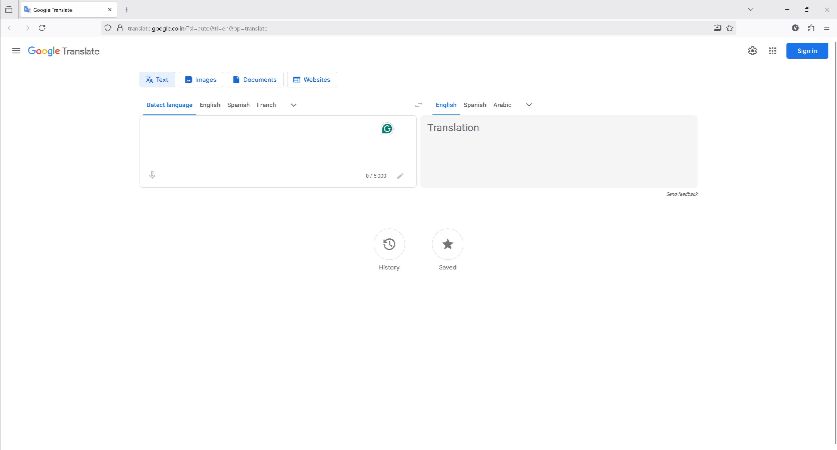Viewport: 837px width, 450px height.
Task: Click the Send feedback link
Action: tap(682, 194)
